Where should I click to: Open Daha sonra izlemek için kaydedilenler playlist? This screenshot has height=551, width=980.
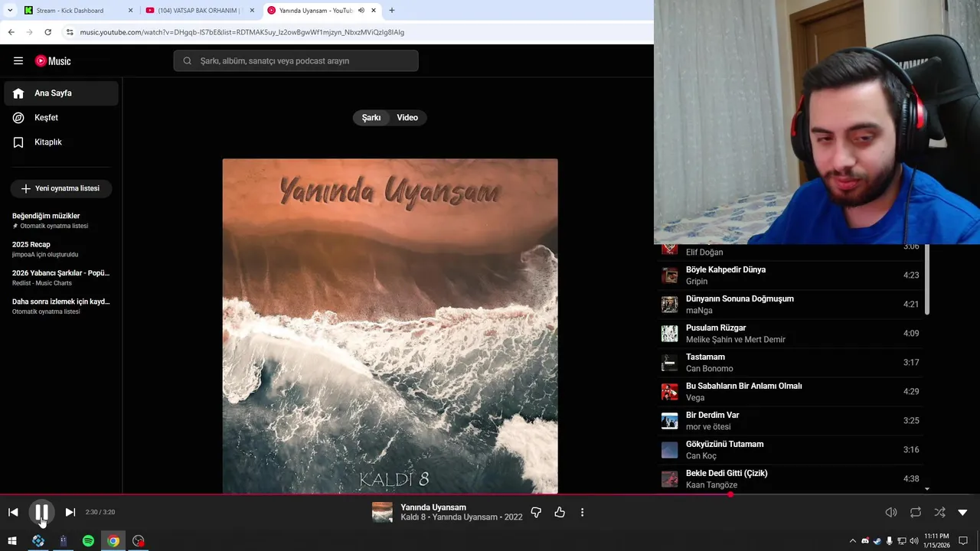tap(61, 306)
